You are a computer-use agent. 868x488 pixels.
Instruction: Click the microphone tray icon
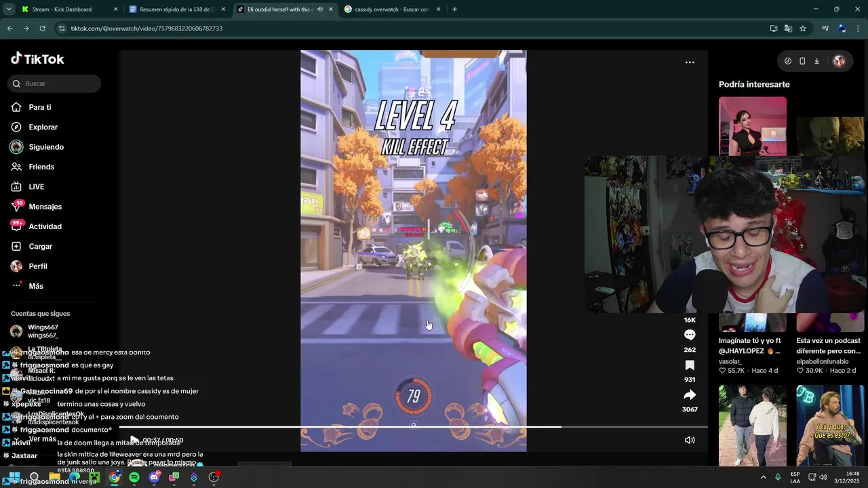778,477
